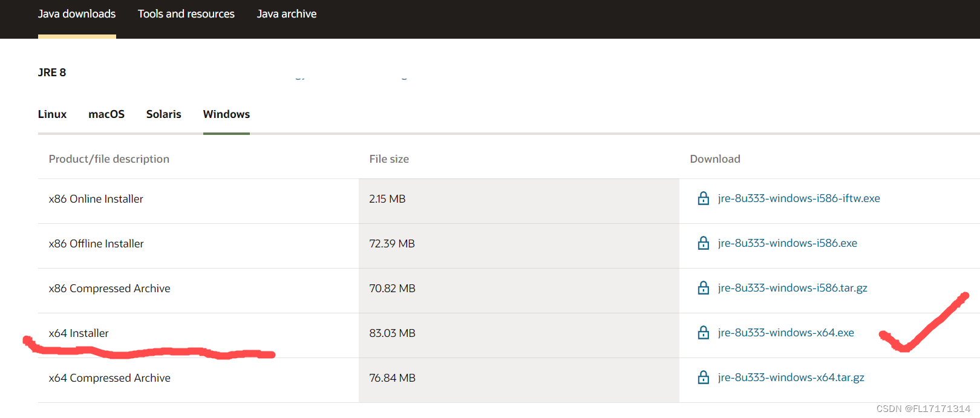Open the Java downloads tab
This screenshot has width=980, height=418.
77,14
